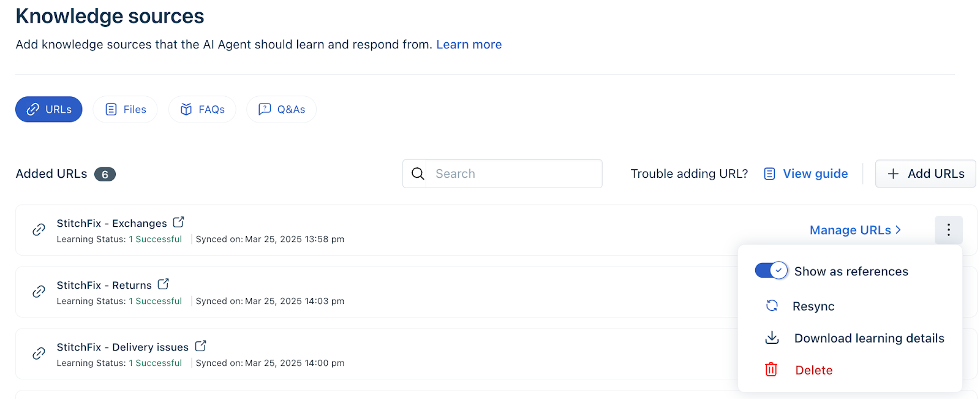Click the Add URLs button
This screenshot has height=399, width=980.
(925, 173)
